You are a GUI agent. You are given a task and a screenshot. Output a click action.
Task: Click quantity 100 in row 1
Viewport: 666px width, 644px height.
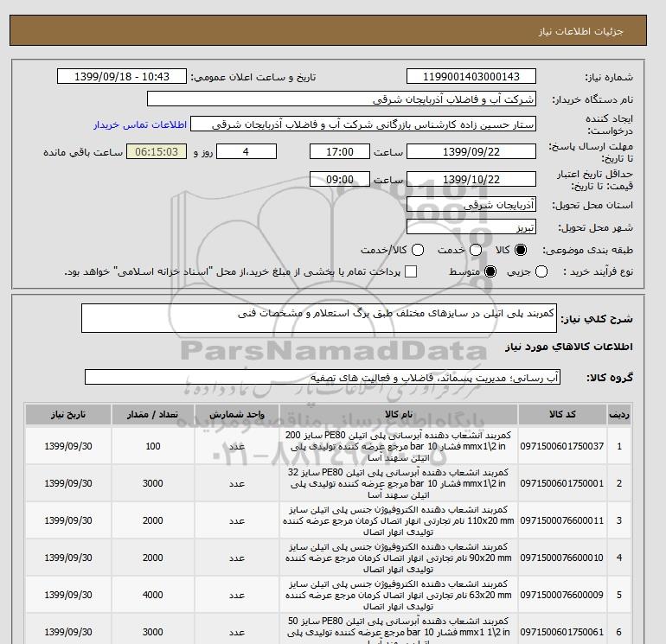pyautogui.click(x=153, y=446)
